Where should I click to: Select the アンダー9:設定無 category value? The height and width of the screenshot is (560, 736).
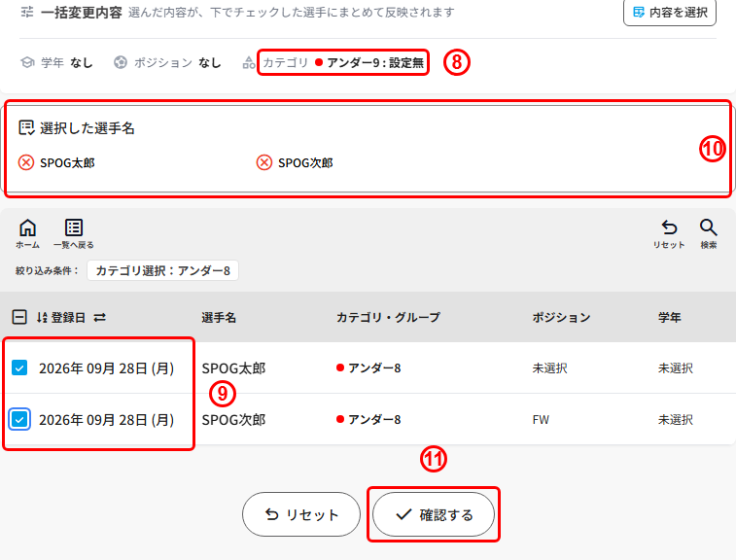[375, 62]
